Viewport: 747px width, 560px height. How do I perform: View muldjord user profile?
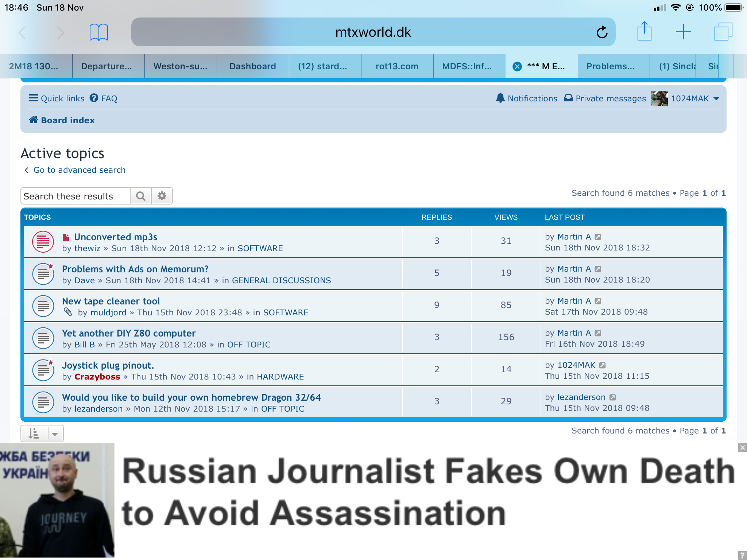pos(108,312)
